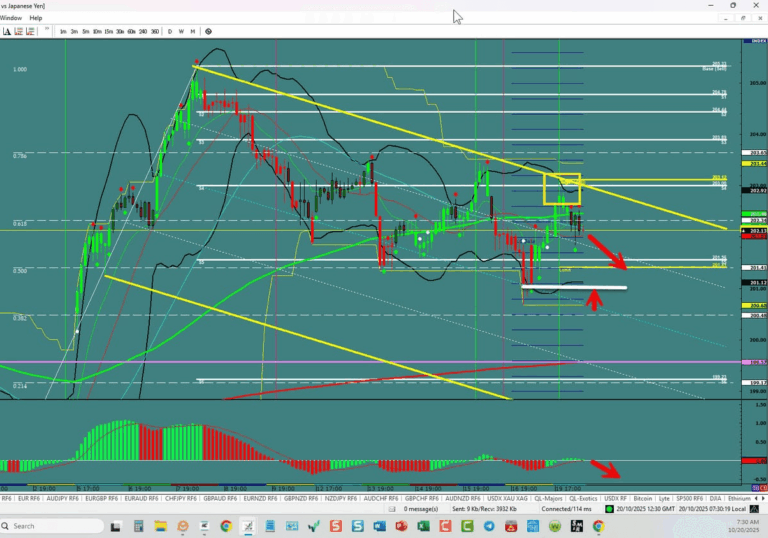The width and height of the screenshot is (768, 538).
Task: Click the Windows taskbar Search box
Action: pos(52,526)
